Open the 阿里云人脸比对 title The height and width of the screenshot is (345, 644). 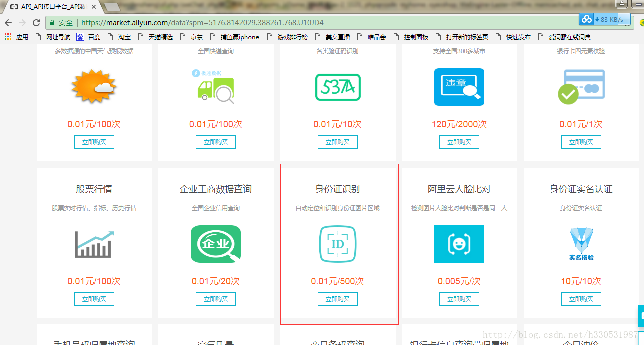coord(459,189)
